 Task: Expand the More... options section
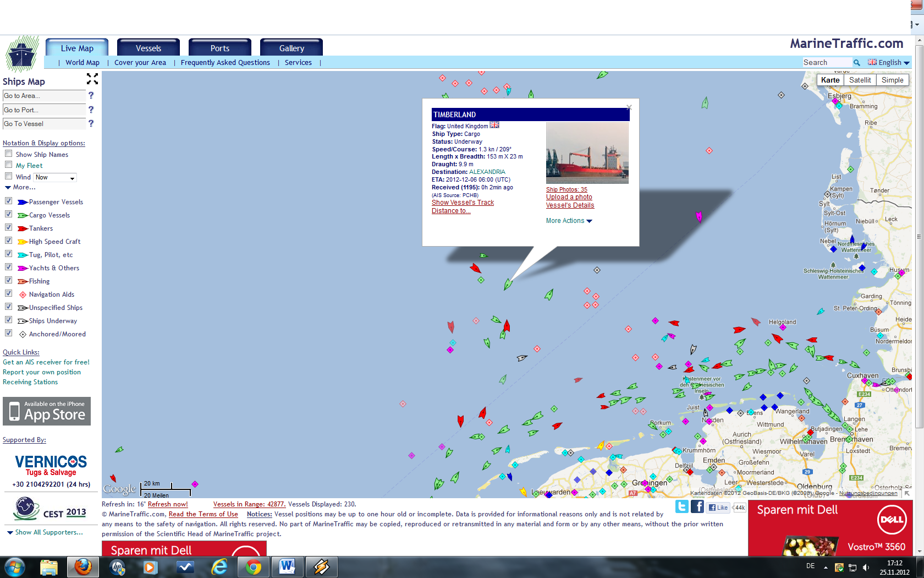20,187
